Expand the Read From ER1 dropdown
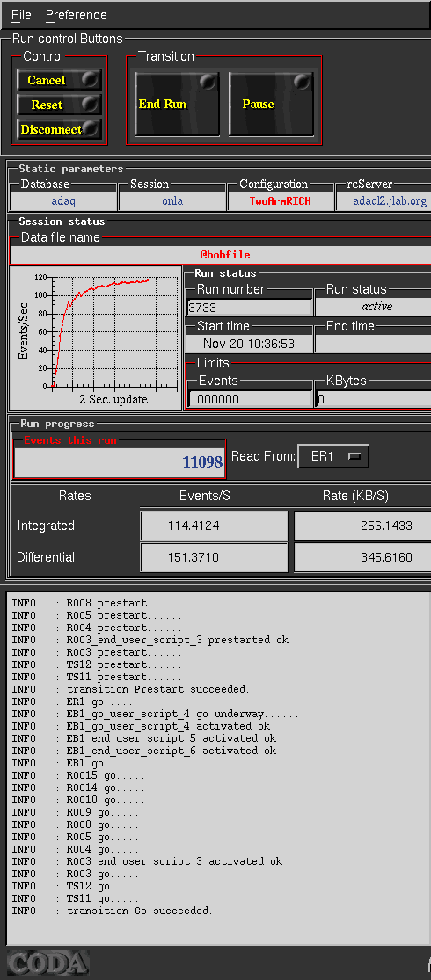The image size is (431, 980). click(333, 456)
